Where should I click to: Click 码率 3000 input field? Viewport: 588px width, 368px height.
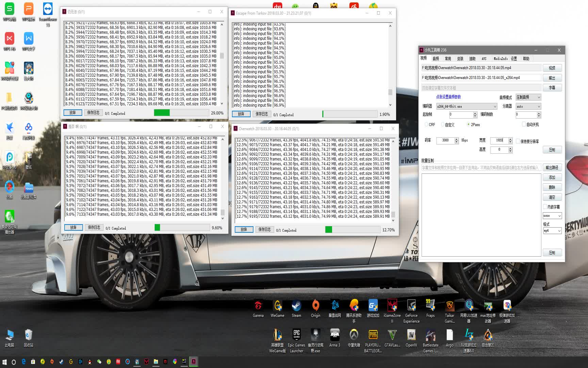(x=445, y=140)
